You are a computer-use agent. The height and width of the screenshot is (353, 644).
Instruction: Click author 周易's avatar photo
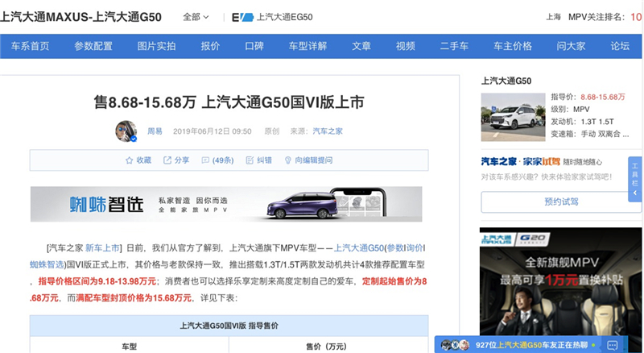click(126, 131)
